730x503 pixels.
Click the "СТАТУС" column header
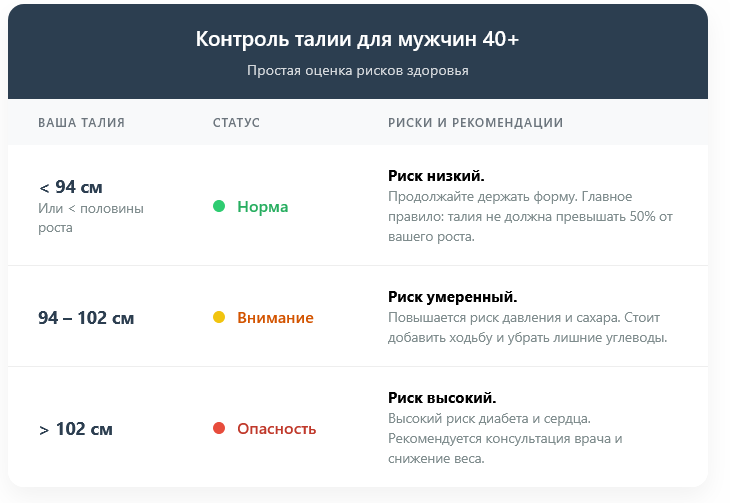[237, 122]
